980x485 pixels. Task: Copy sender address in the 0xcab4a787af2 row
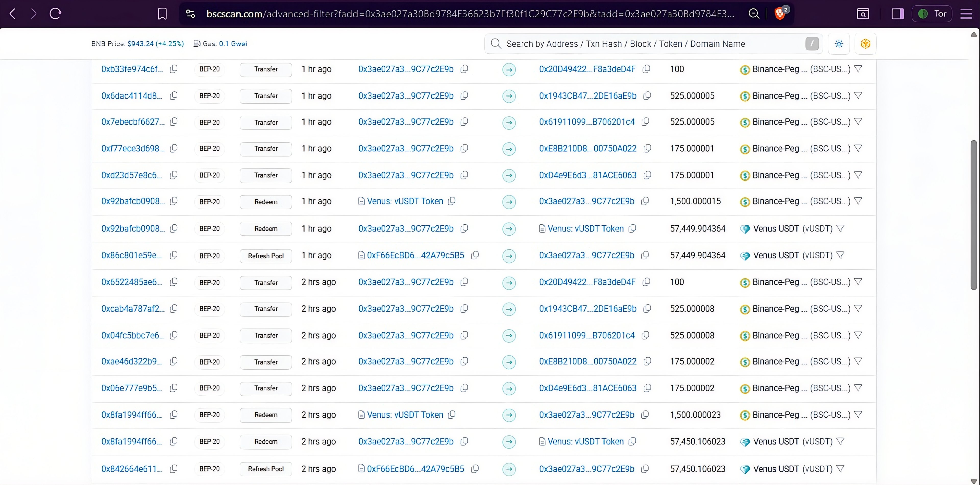pos(464,309)
